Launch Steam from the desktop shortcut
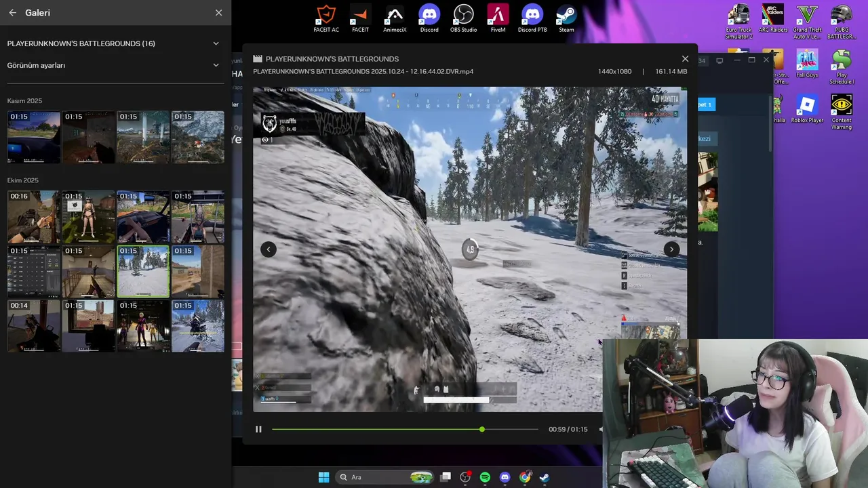Viewport: 868px width, 488px height. pyautogui.click(x=566, y=18)
